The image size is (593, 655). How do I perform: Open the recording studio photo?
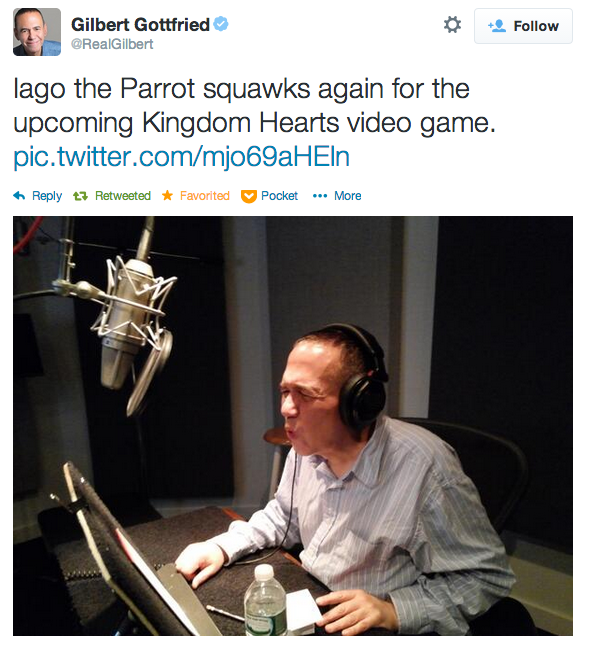293,426
